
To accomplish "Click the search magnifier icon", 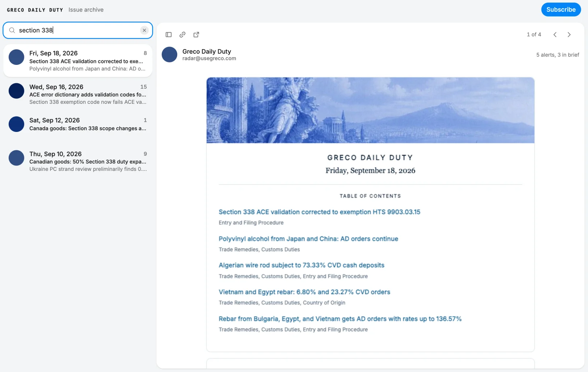I will pos(12,30).
